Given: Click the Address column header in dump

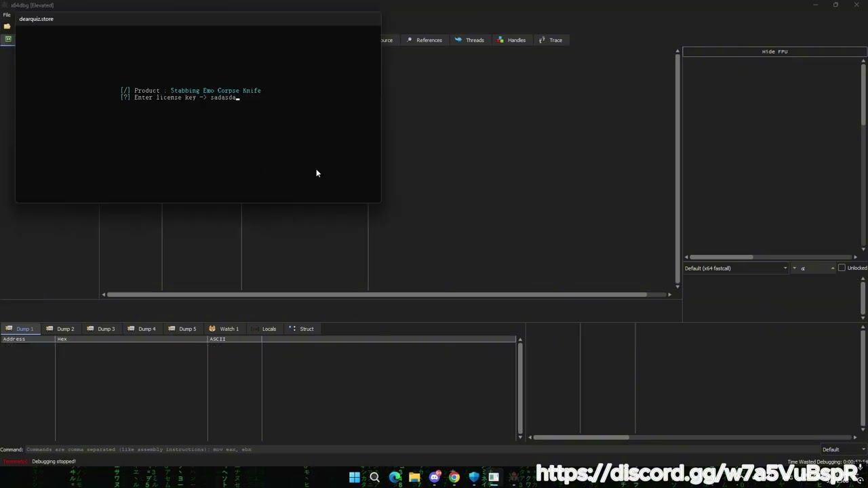Looking at the screenshot, I should point(27,339).
